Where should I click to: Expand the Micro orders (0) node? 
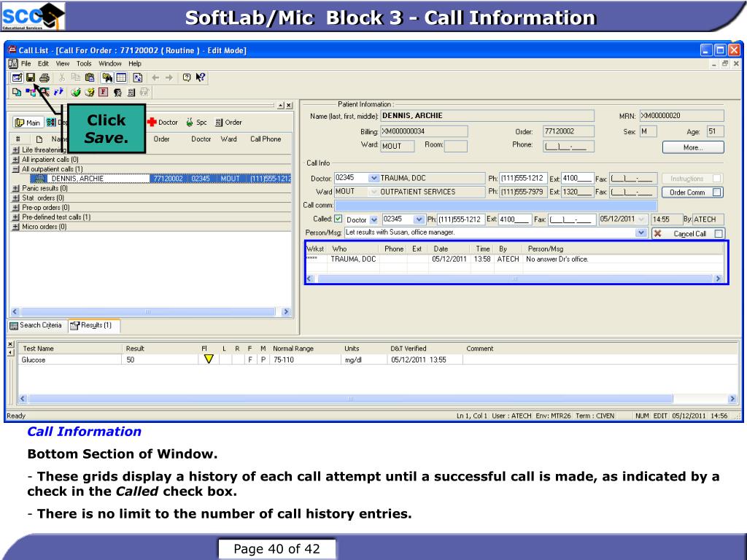coord(16,227)
